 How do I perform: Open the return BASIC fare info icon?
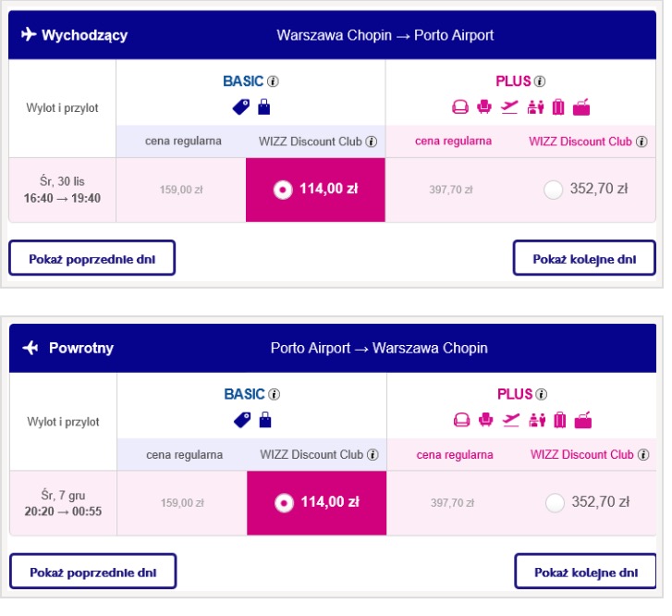click(275, 394)
